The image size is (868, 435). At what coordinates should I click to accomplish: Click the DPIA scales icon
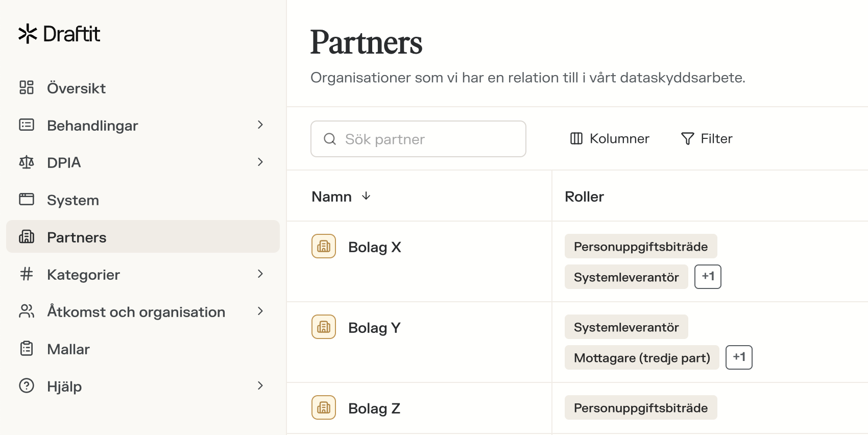pyautogui.click(x=27, y=162)
